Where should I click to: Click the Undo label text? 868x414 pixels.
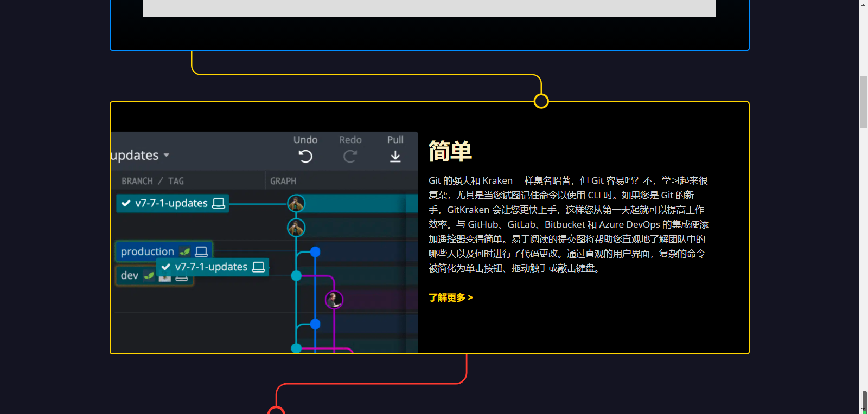(305, 140)
